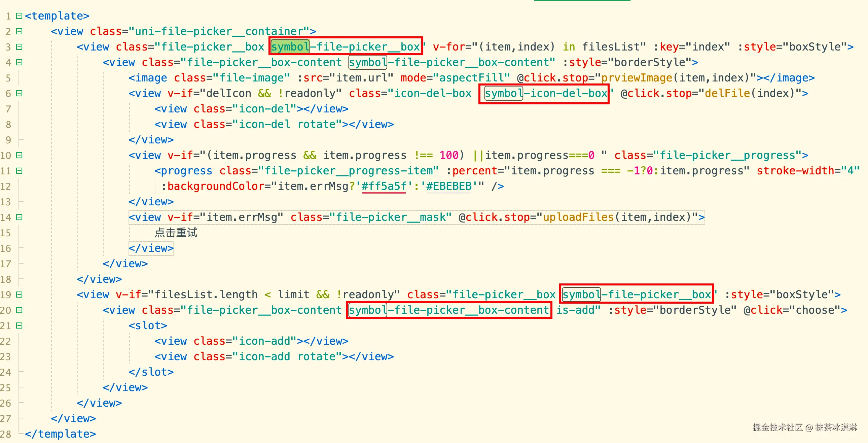Click the highlighted symbol word on line 3
This screenshot has width=868, height=443.
pyautogui.click(x=290, y=47)
